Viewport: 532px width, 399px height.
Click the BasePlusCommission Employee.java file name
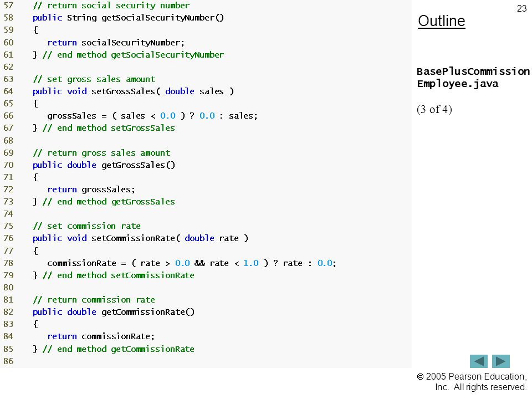tap(473, 78)
